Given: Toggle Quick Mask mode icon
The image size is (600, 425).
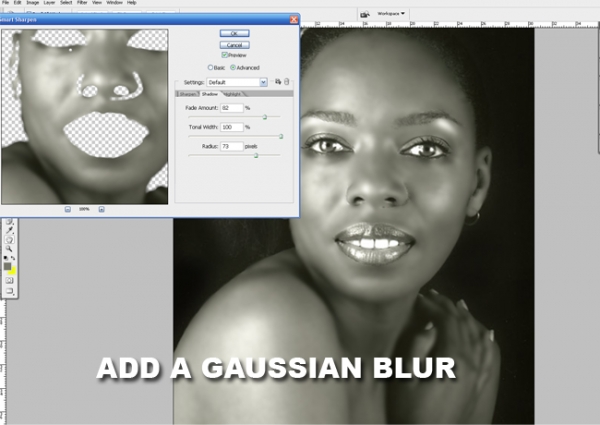Looking at the screenshot, I should (9, 281).
